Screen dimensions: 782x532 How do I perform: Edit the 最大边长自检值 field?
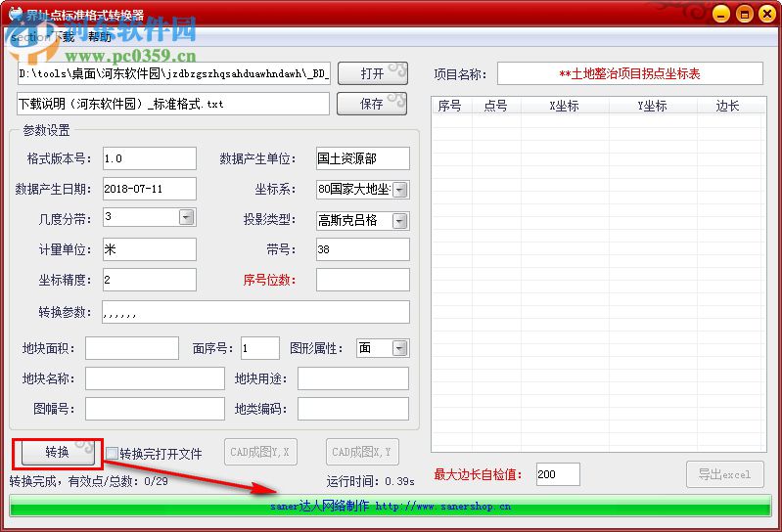pos(558,474)
